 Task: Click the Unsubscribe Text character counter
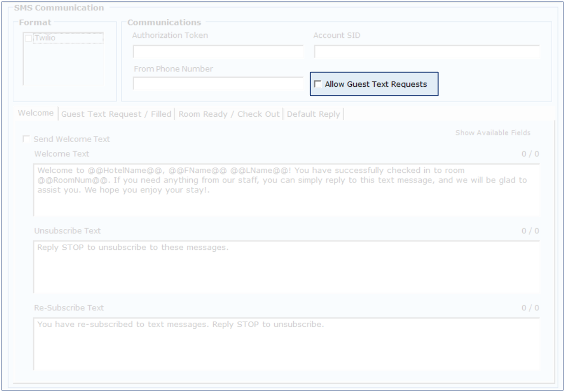tap(530, 231)
